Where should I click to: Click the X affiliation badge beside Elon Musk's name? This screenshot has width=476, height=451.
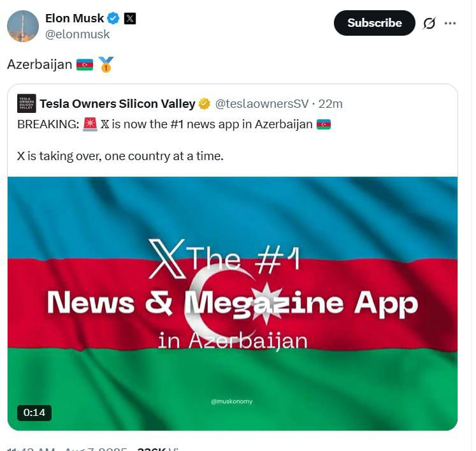click(129, 18)
